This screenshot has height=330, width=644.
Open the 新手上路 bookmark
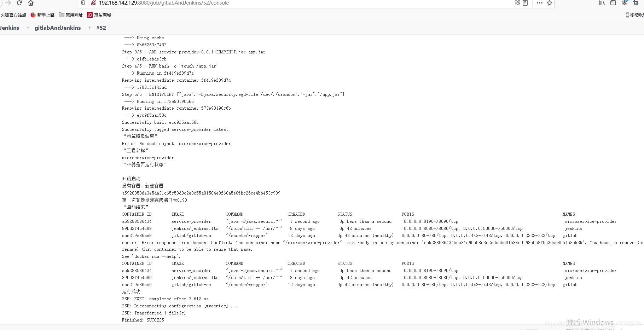tap(42, 15)
